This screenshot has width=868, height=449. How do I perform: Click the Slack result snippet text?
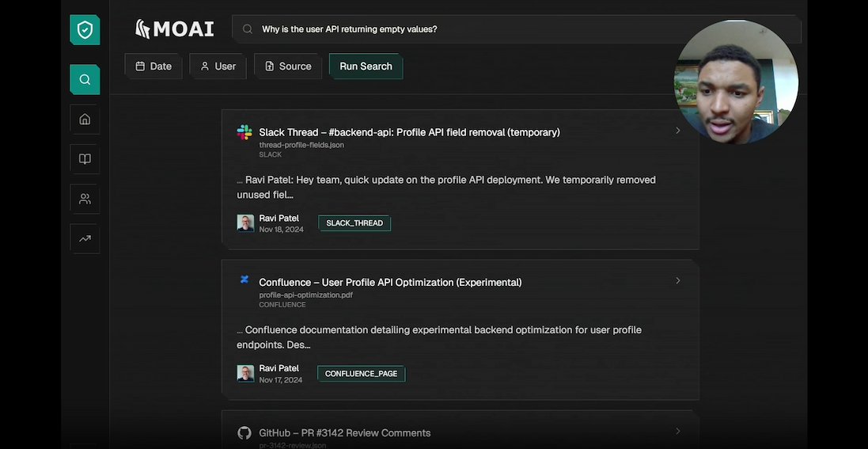point(446,188)
